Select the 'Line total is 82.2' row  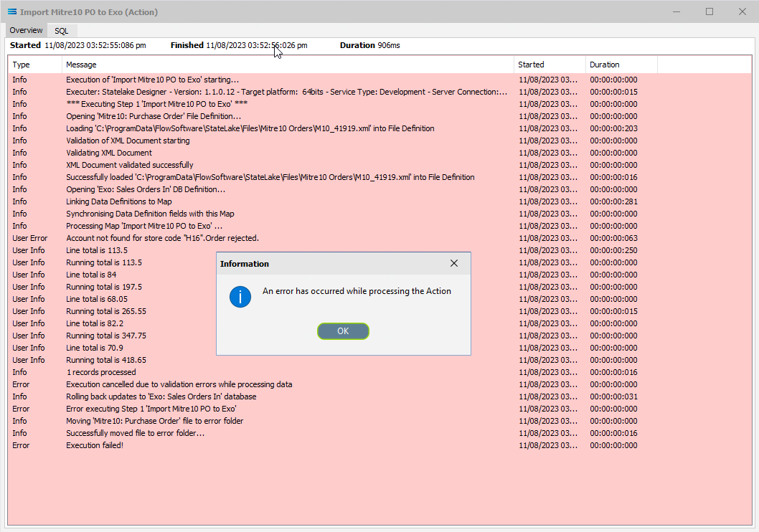coord(379,323)
